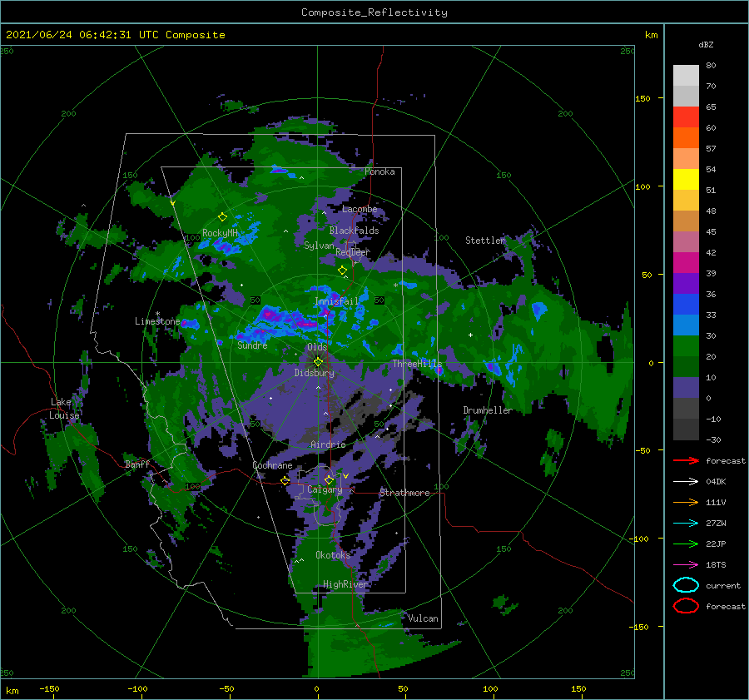749x700 pixels.
Task: Click the Limestone label
Action: 157,321
